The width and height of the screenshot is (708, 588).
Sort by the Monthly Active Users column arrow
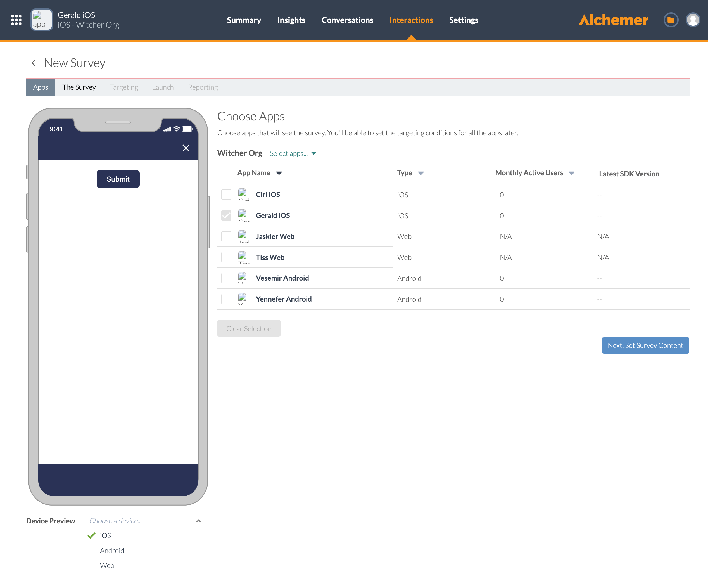[x=572, y=173]
